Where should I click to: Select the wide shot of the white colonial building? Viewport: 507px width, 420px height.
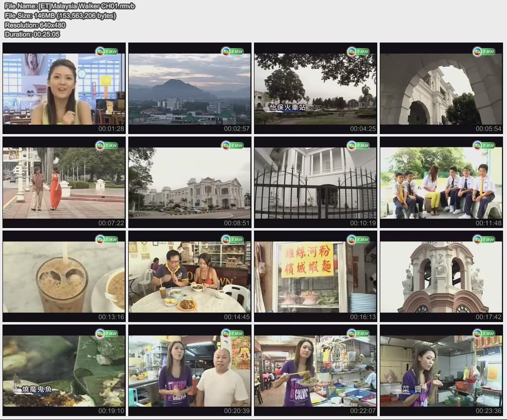click(190, 183)
